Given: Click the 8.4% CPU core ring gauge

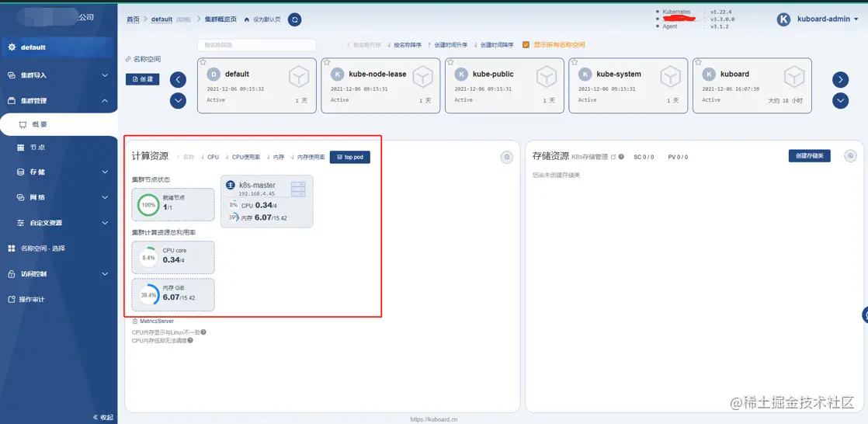Looking at the screenshot, I should coord(148,257).
